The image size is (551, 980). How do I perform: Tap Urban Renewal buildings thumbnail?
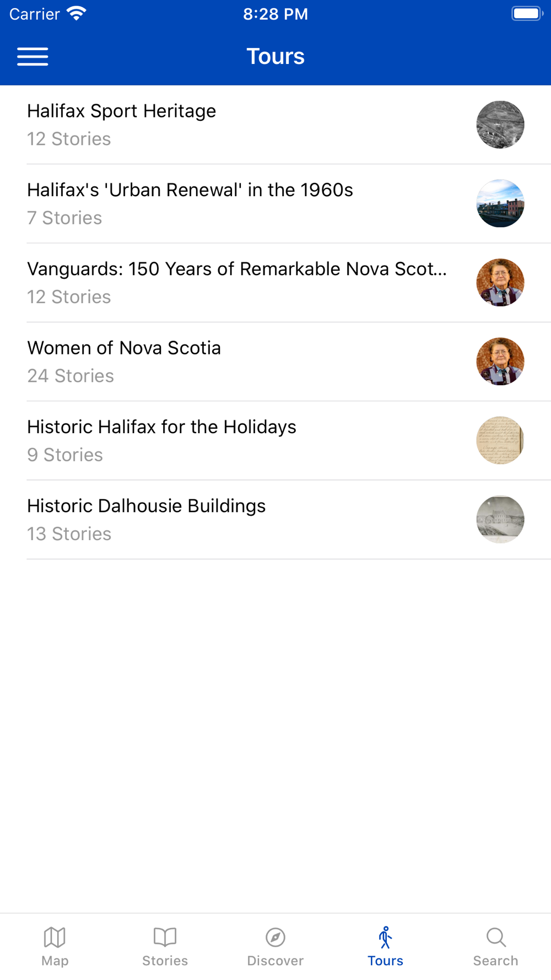click(500, 203)
